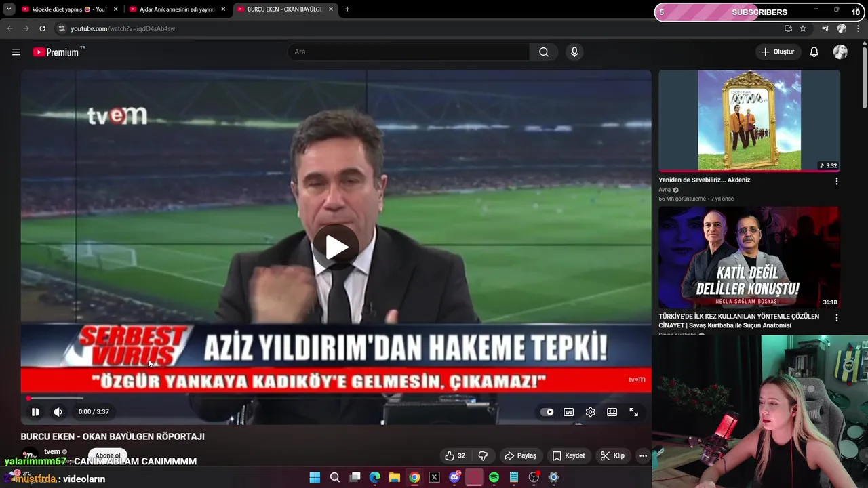Viewport: 868px width, 488px height.
Task: Open Windows taskbar search
Action: (335, 478)
